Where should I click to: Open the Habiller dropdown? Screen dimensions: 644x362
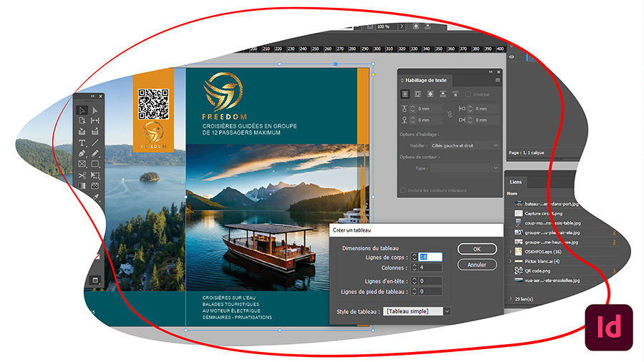pyautogui.click(x=464, y=145)
